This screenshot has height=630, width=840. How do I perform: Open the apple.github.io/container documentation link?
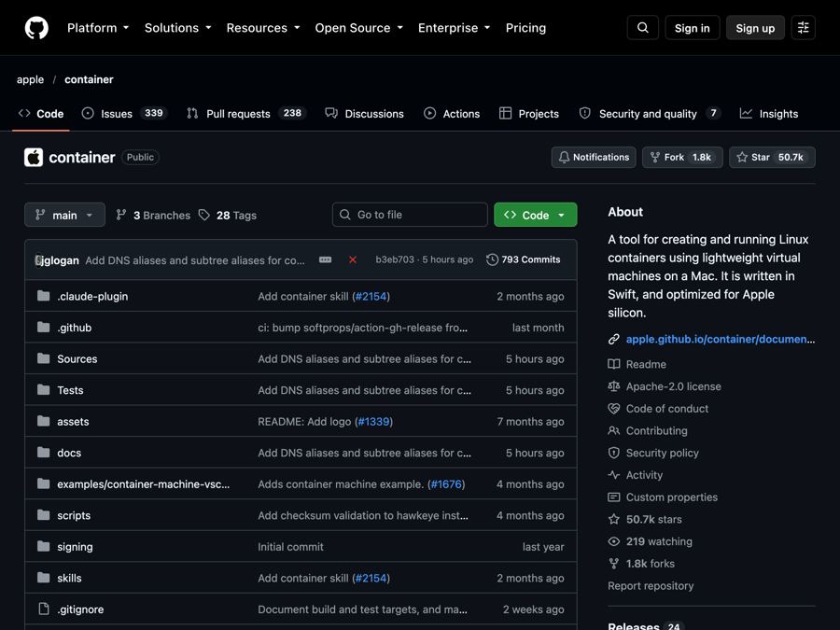click(720, 339)
